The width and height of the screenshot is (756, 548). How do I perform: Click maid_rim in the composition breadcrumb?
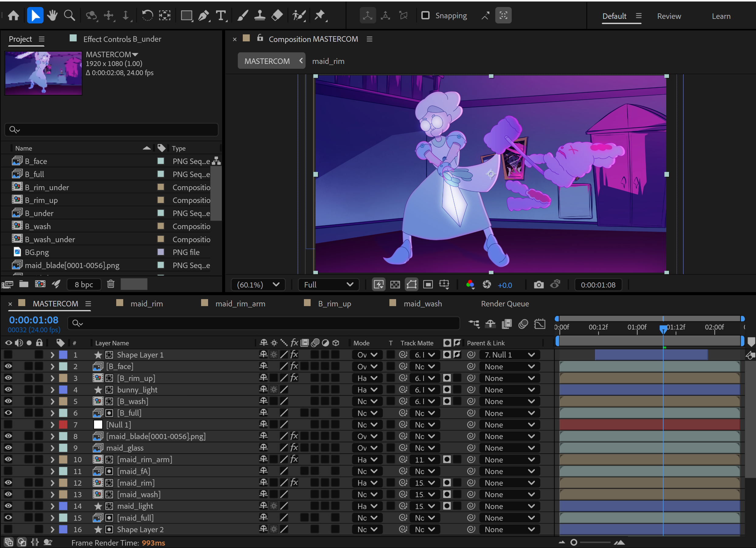pos(328,61)
